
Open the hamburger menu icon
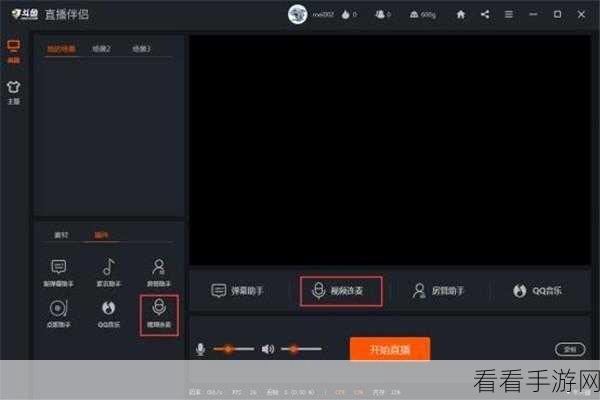click(509, 15)
